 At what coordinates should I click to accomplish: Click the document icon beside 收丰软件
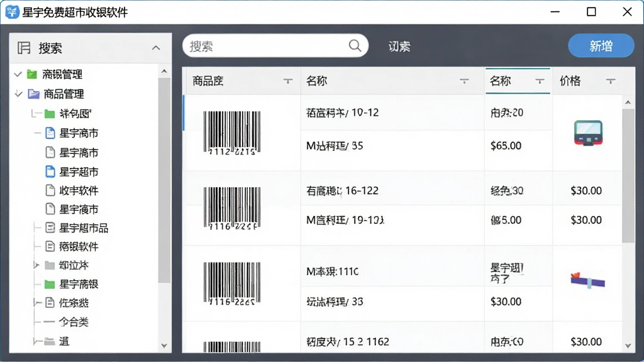[x=50, y=190]
